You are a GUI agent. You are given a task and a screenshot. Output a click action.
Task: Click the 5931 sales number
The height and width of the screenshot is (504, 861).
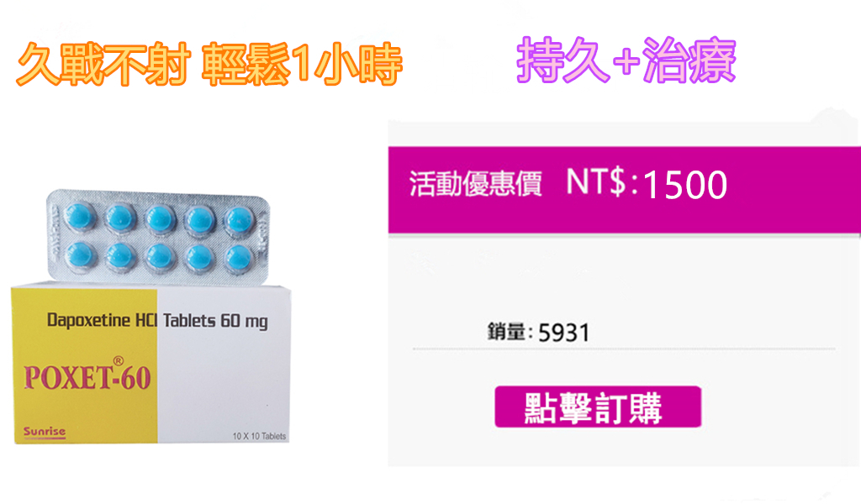pyautogui.click(x=564, y=333)
